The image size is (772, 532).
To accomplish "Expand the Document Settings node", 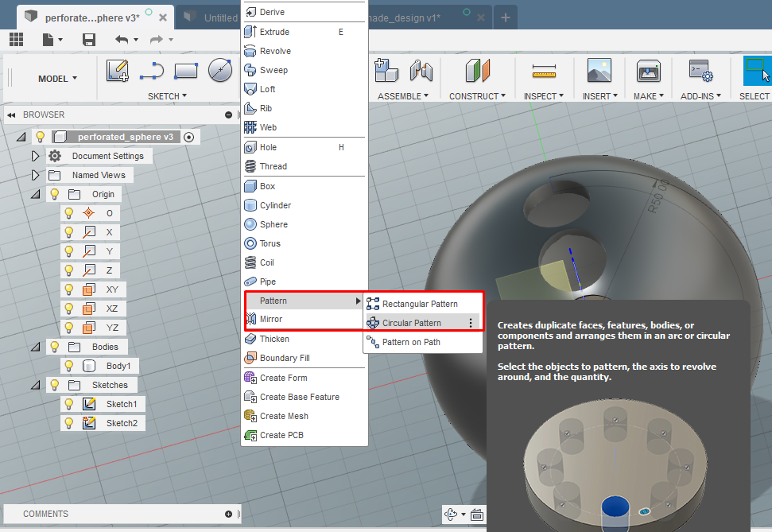I will [x=35, y=156].
